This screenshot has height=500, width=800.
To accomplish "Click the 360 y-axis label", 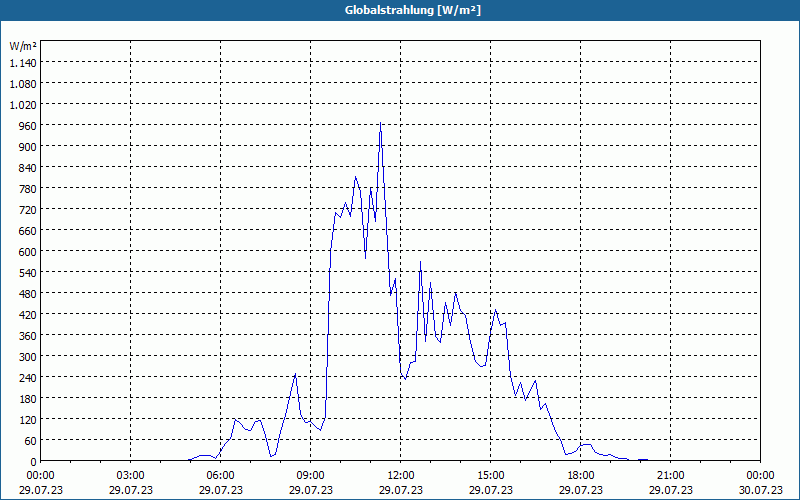I will tap(28, 335).
